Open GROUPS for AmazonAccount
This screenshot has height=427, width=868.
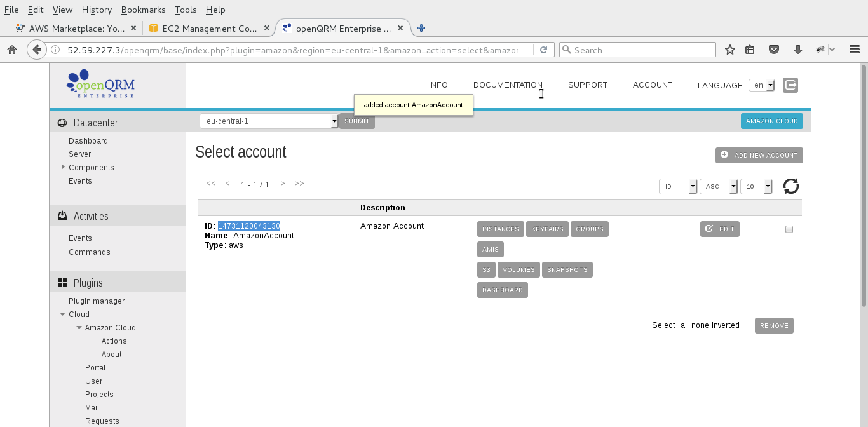coord(590,229)
